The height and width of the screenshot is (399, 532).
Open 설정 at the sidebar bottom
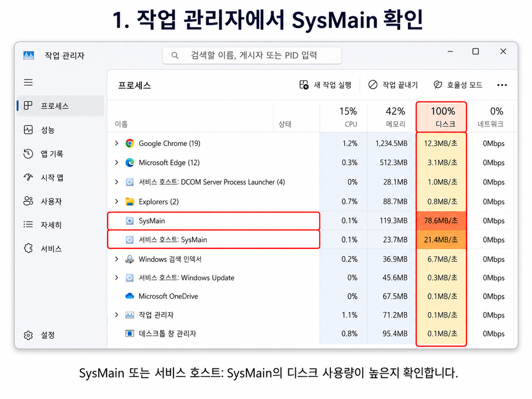[60, 335]
